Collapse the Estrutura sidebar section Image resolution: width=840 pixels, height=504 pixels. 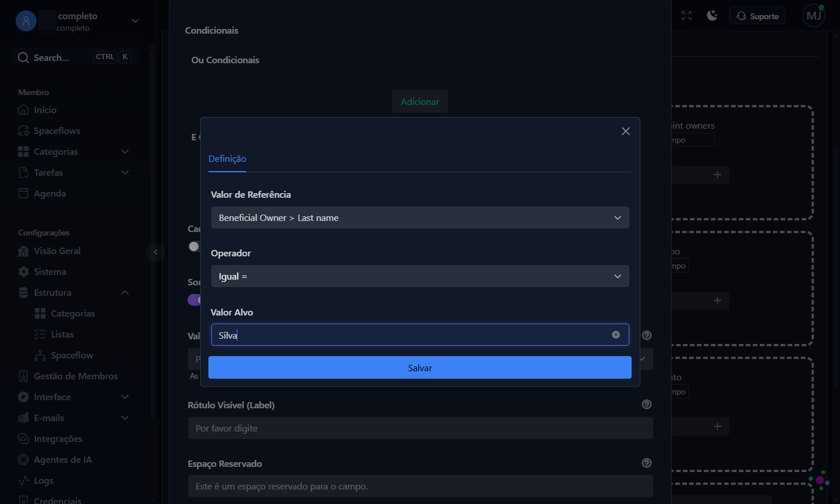74,292
